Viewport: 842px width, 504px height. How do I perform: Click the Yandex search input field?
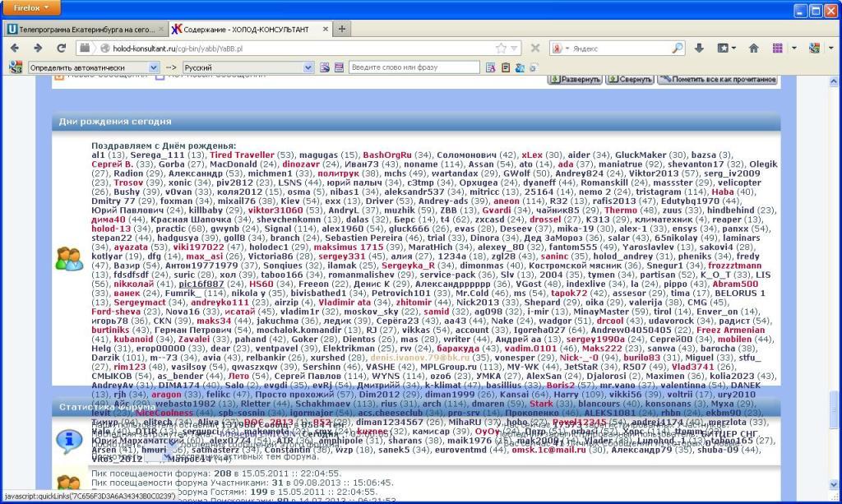point(620,49)
